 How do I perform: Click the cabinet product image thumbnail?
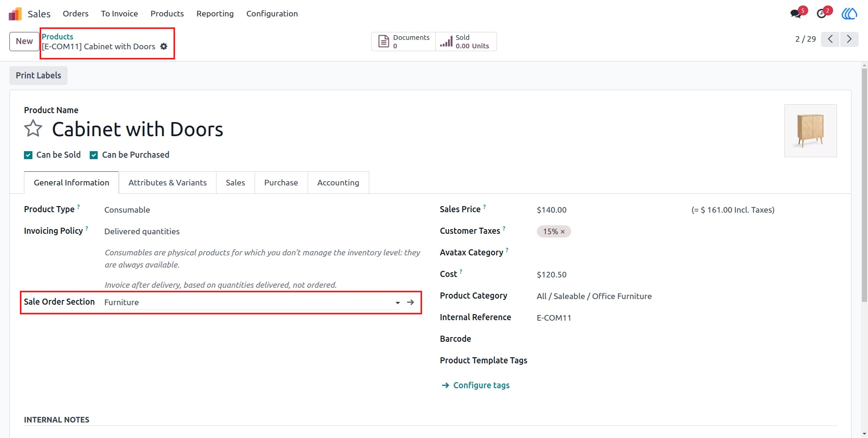click(811, 131)
